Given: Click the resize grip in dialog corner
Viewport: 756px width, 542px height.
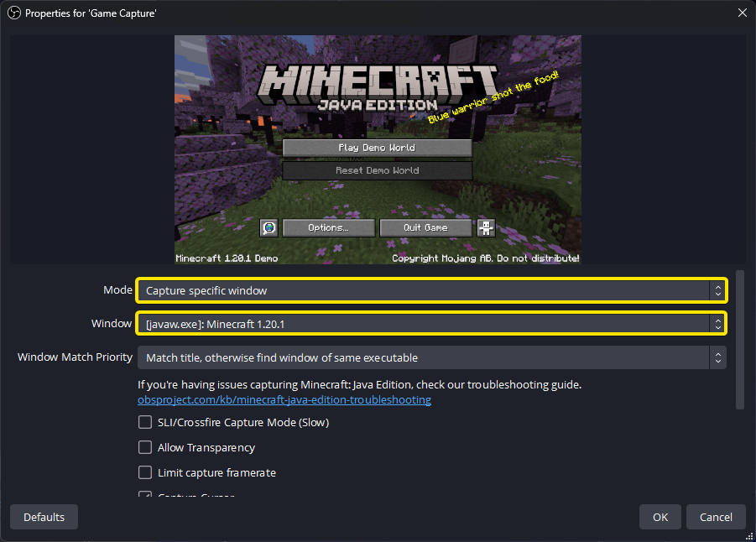Looking at the screenshot, I should [750, 536].
